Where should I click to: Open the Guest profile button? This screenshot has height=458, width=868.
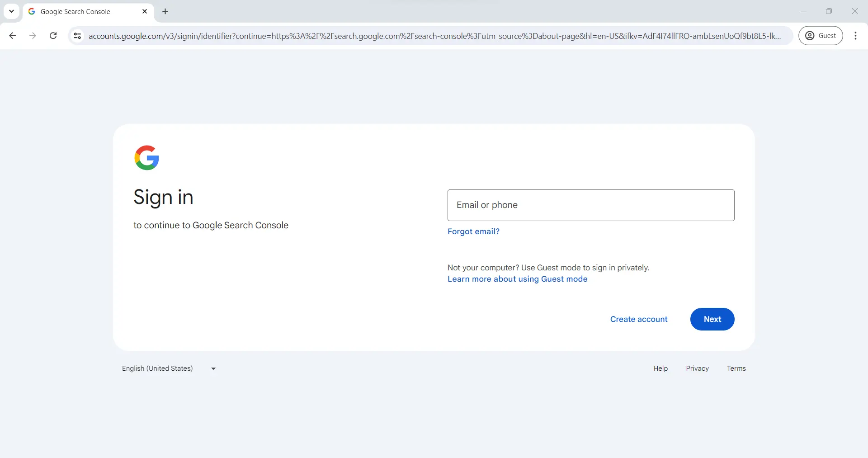[821, 36]
